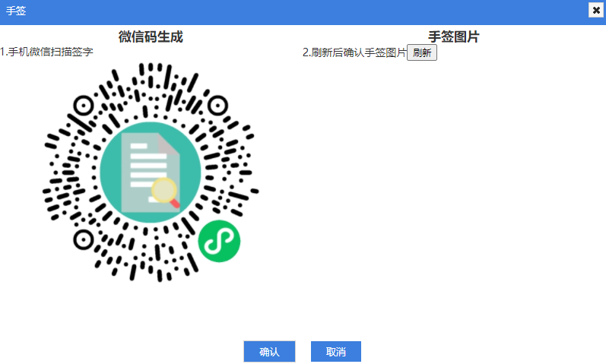Image resolution: width=606 pixels, height=364 pixels.
Task: Confirm with the 确认 button
Action: pos(269,352)
